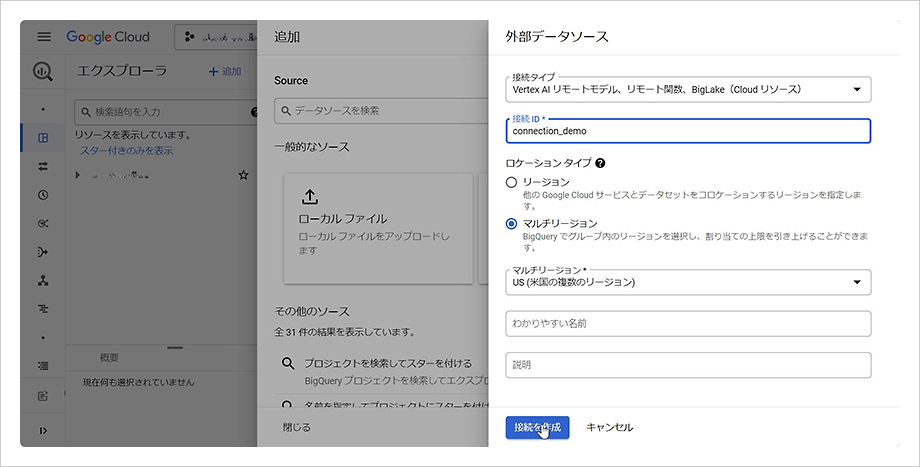This screenshot has height=467, width=920.
Task: Expand the project tree node in Explorer
Action: point(77,175)
